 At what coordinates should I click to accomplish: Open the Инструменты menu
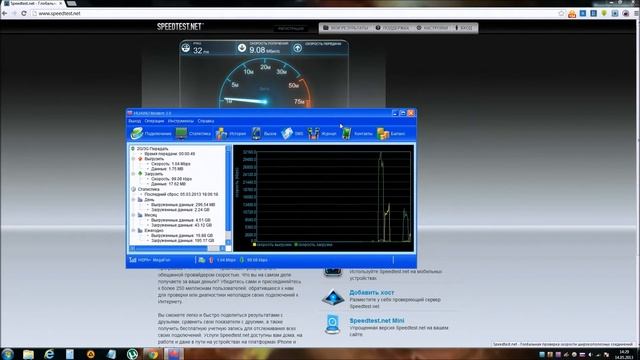(x=181, y=121)
